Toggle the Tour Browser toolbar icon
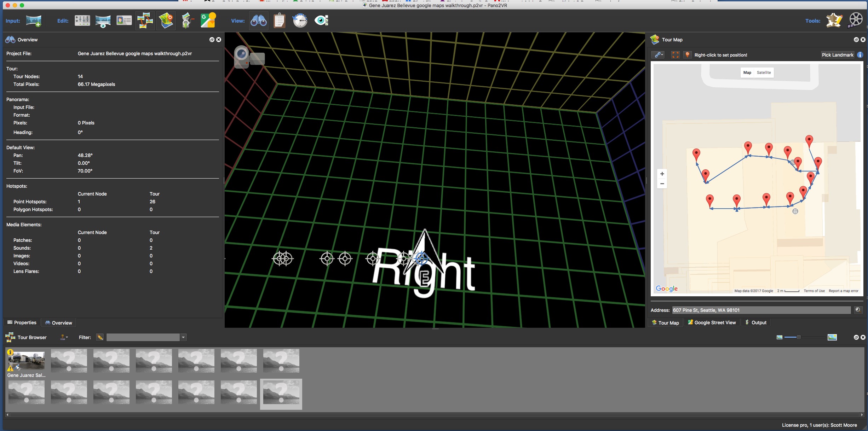The height and width of the screenshot is (431, 868). (x=145, y=21)
